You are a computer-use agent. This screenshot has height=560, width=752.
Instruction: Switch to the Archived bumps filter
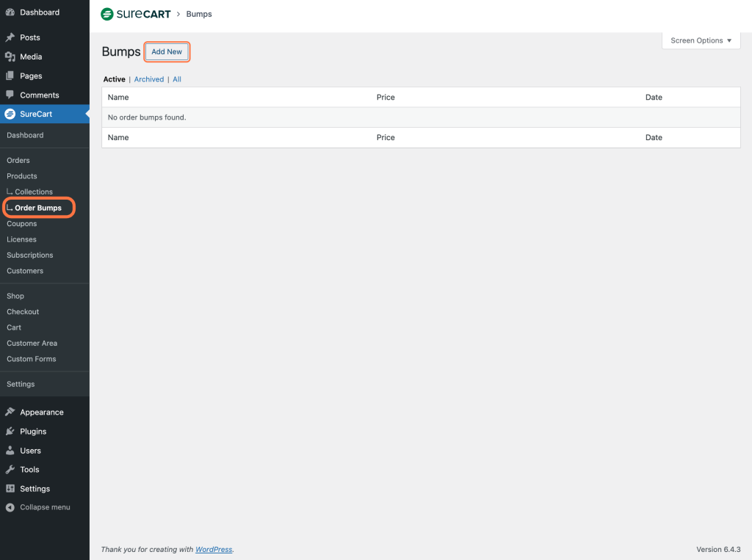pyautogui.click(x=149, y=79)
